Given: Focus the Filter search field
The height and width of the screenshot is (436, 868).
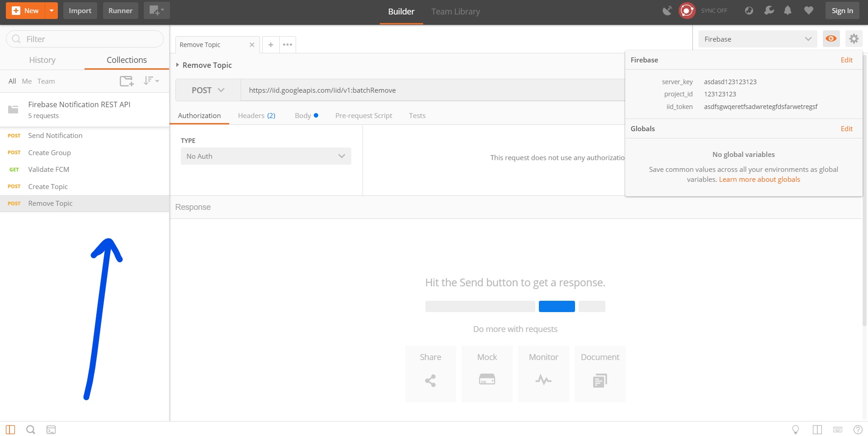Looking at the screenshot, I should coord(85,39).
